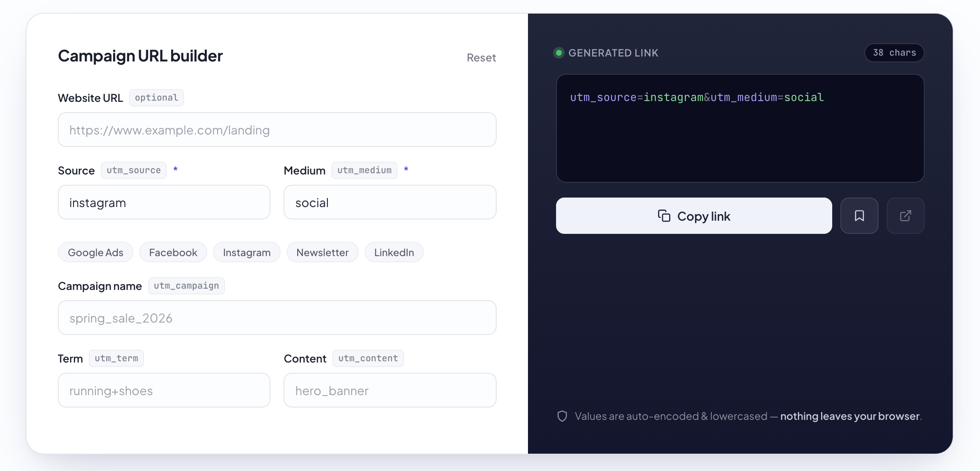
Task: Click the optional tag beside Website URL
Action: [x=156, y=98]
